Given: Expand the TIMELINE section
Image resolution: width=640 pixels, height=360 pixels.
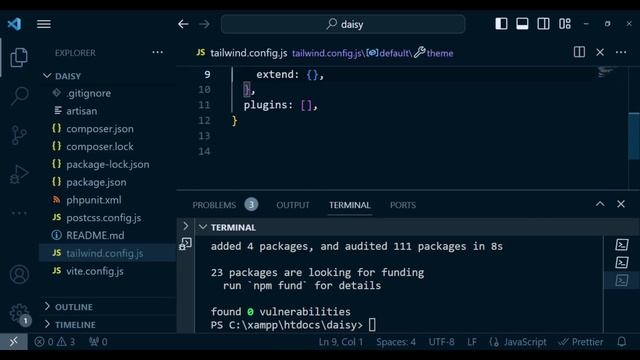Looking at the screenshot, I should (108, 324).
